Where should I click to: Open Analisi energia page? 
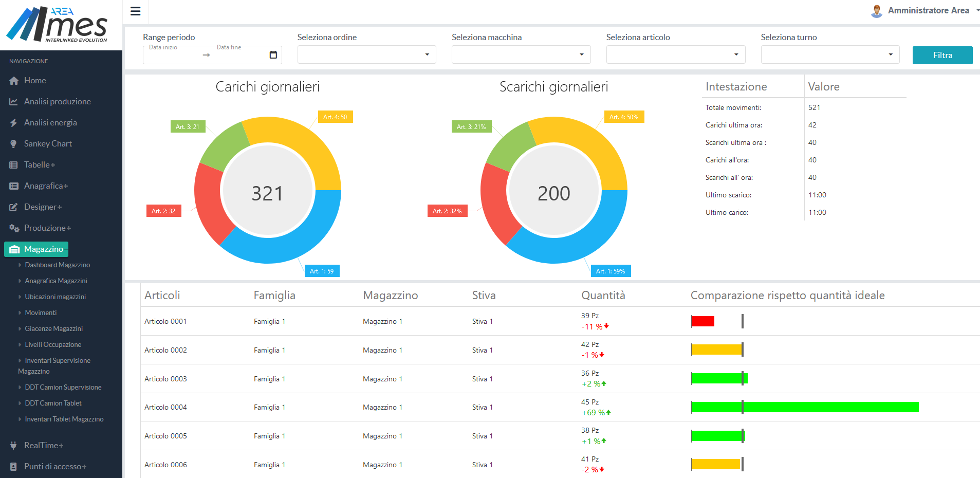50,123
